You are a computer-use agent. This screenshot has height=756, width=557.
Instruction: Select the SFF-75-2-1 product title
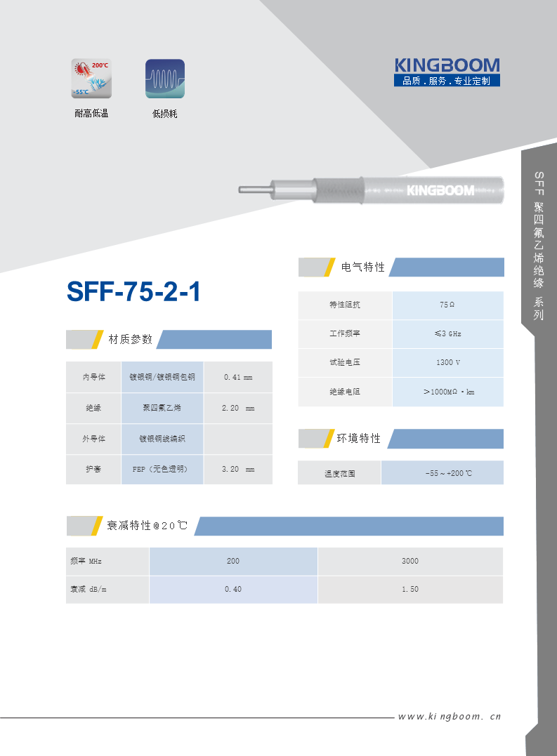click(133, 291)
